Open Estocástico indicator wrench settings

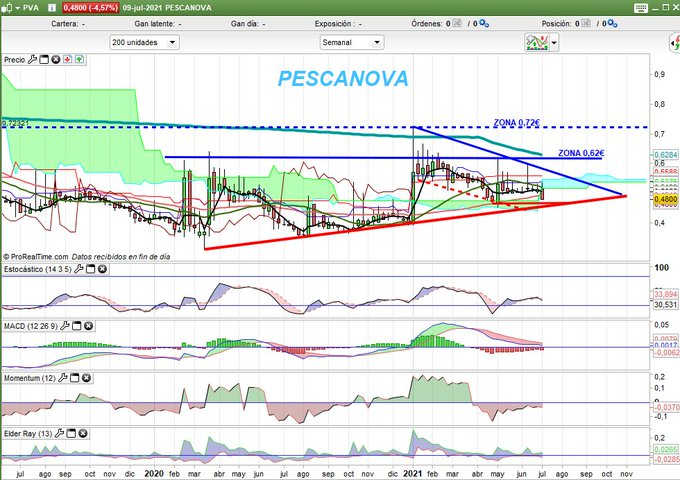point(78,269)
